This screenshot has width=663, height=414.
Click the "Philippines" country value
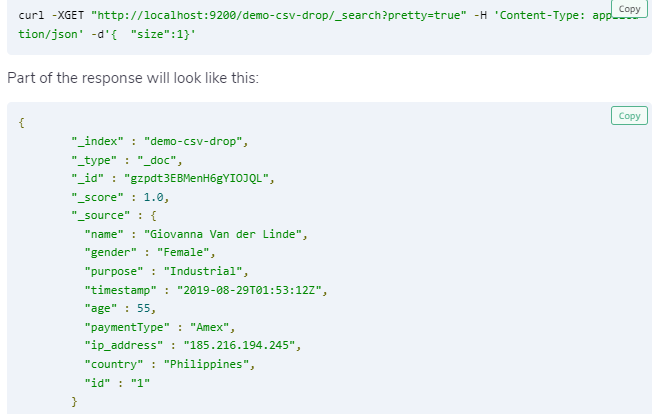[206, 364]
